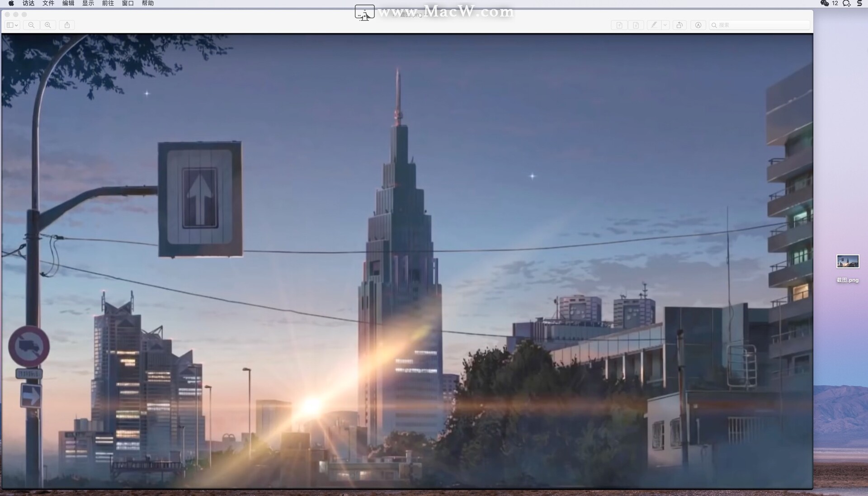Expand the highlight pen options arrow
Viewport: 868px width, 496px height.
(x=665, y=25)
